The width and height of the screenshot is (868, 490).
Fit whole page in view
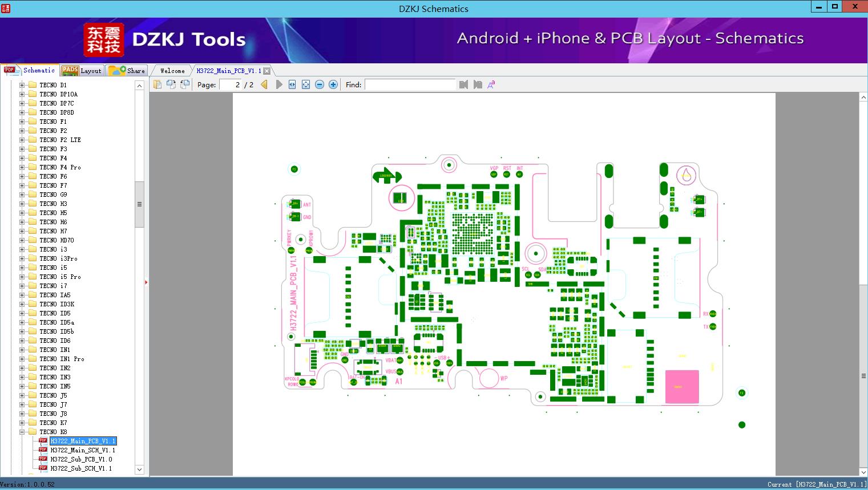[306, 84]
